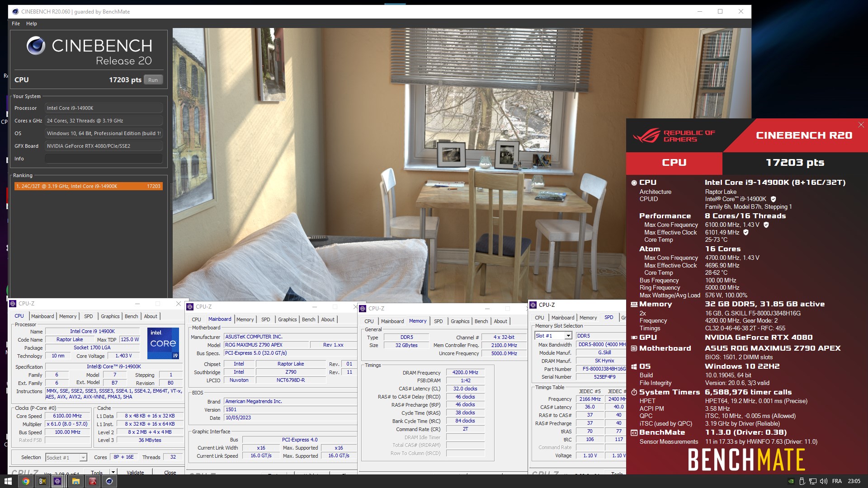Switch to Mainboard tab in CPU-Z processor window
The width and height of the screenshot is (868, 488).
coord(42,316)
